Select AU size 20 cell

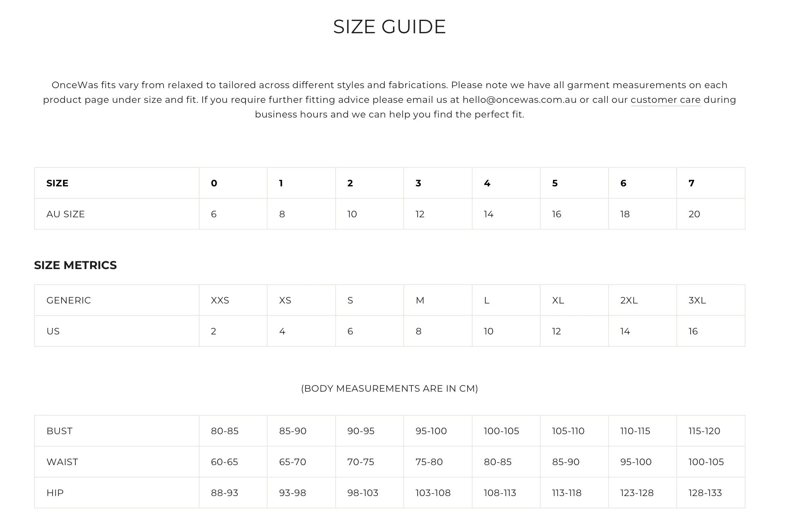point(711,214)
